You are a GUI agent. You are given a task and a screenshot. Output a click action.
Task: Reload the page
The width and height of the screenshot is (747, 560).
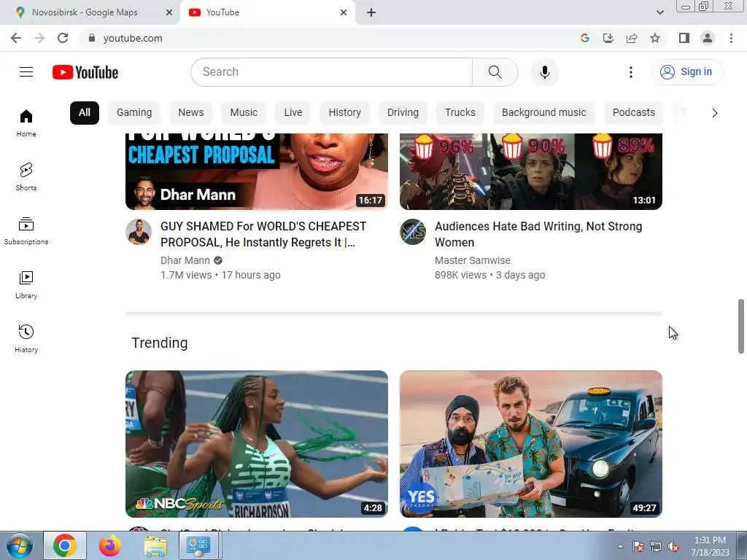[x=63, y=38]
